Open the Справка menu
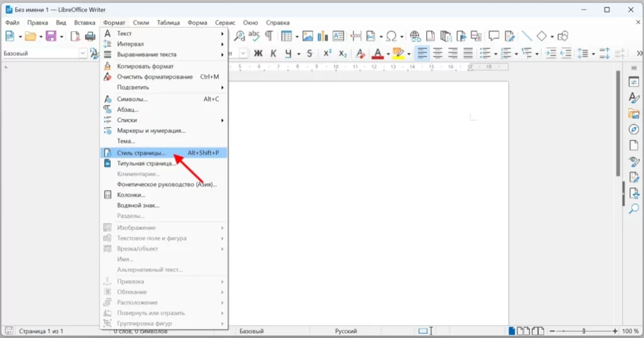 tap(277, 23)
